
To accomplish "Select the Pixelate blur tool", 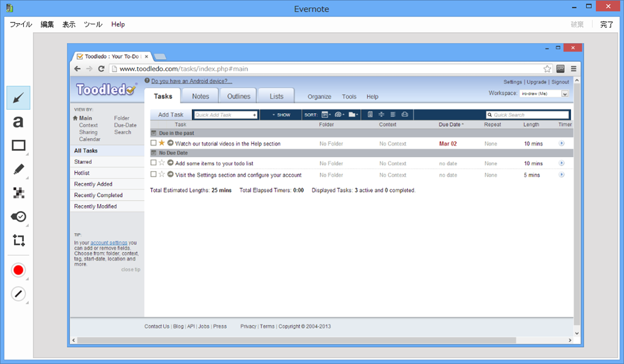I will [x=18, y=193].
